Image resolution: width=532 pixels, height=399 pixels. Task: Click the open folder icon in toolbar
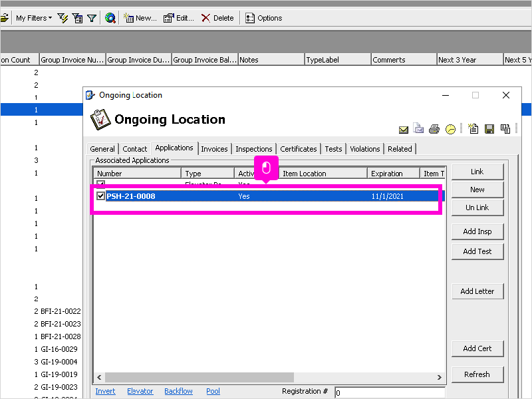(x=5, y=18)
